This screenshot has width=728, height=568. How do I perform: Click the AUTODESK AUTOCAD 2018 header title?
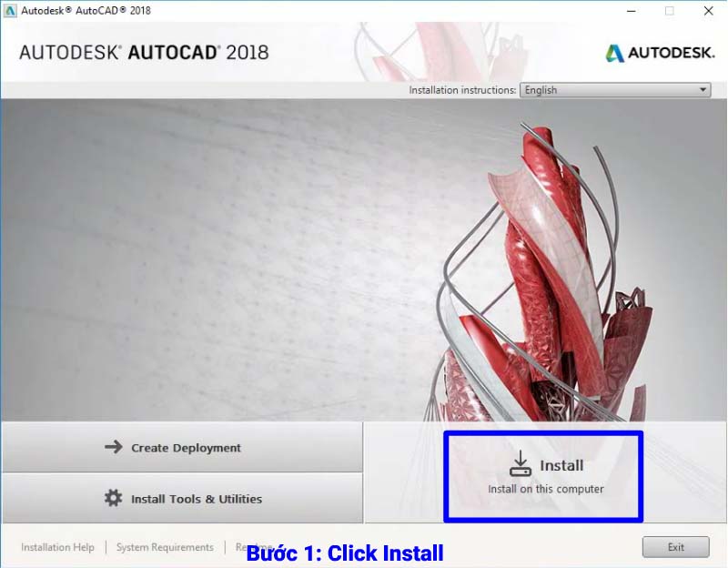pyautogui.click(x=144, y=53)
